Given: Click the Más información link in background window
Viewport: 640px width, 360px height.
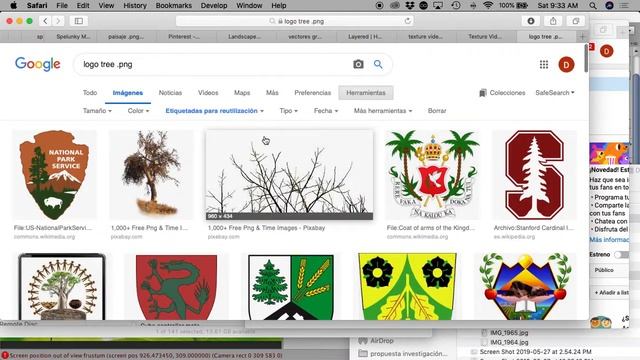Looking at the screenshot, I should 609,240.
